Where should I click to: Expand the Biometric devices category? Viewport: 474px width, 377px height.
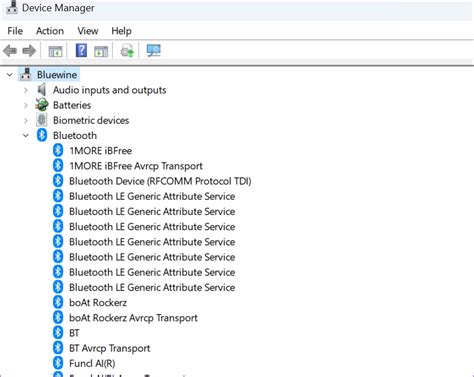point(26,120)
